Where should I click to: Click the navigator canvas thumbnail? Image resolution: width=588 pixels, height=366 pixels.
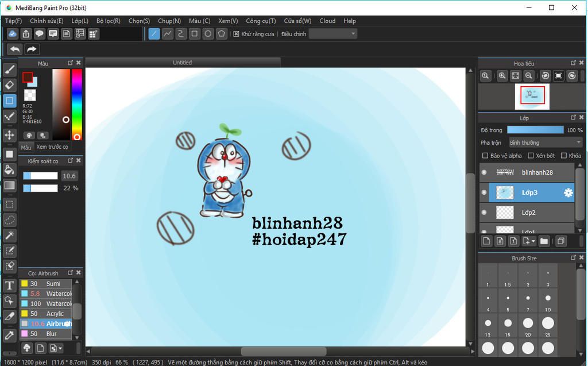532,97
